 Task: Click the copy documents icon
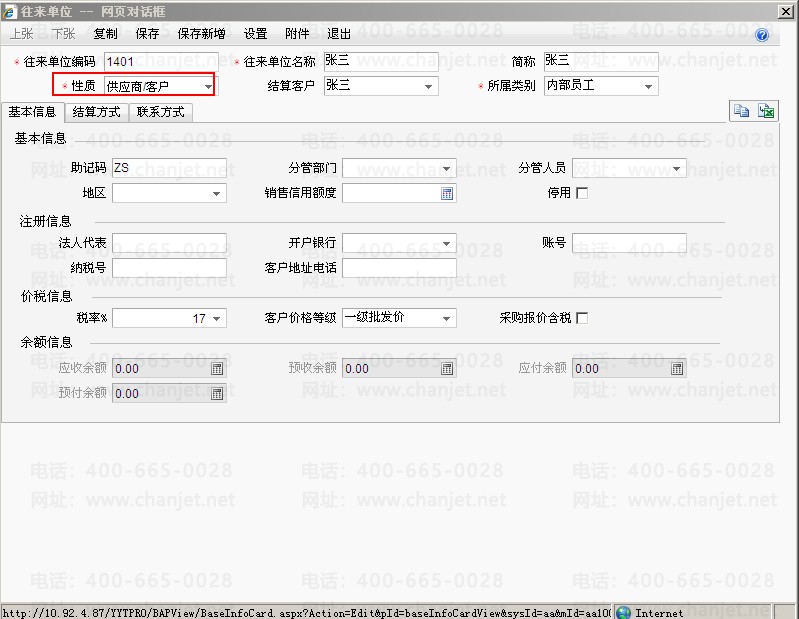coord(741,111)
